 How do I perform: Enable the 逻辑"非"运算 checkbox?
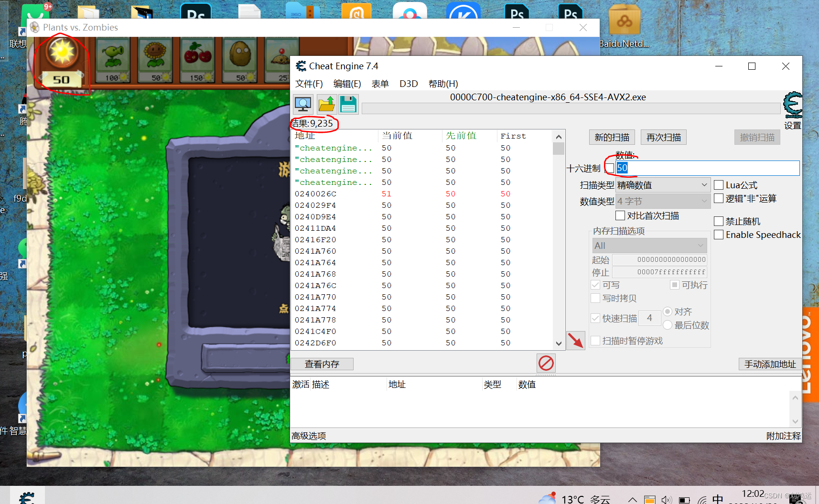(x=718, y=198)
